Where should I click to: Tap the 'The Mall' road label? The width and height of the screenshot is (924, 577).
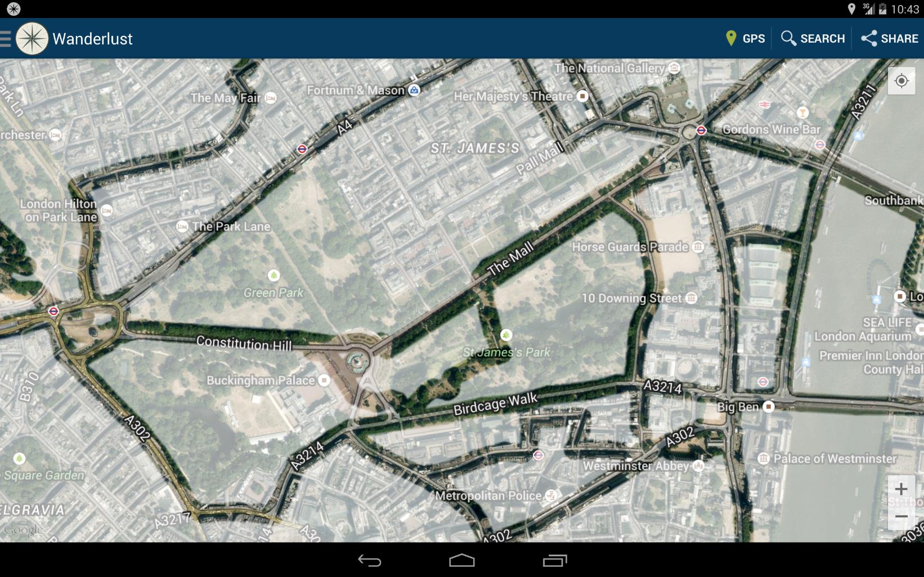510,259
